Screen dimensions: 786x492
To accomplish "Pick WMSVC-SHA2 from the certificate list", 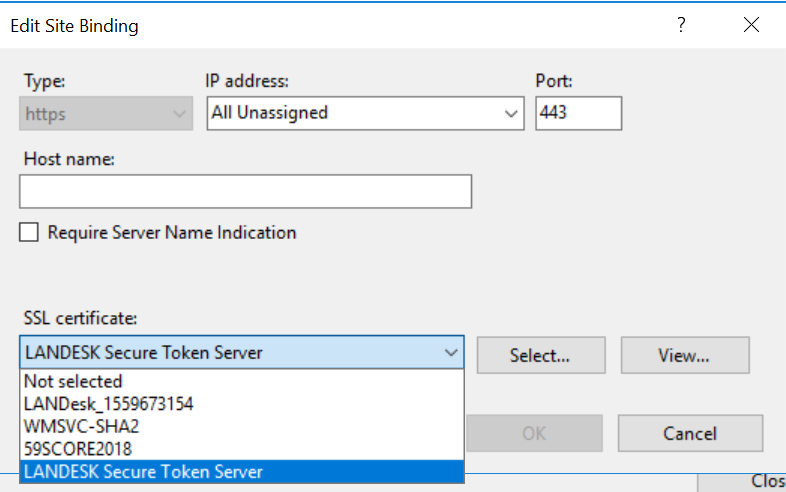I will coord(242,427).
